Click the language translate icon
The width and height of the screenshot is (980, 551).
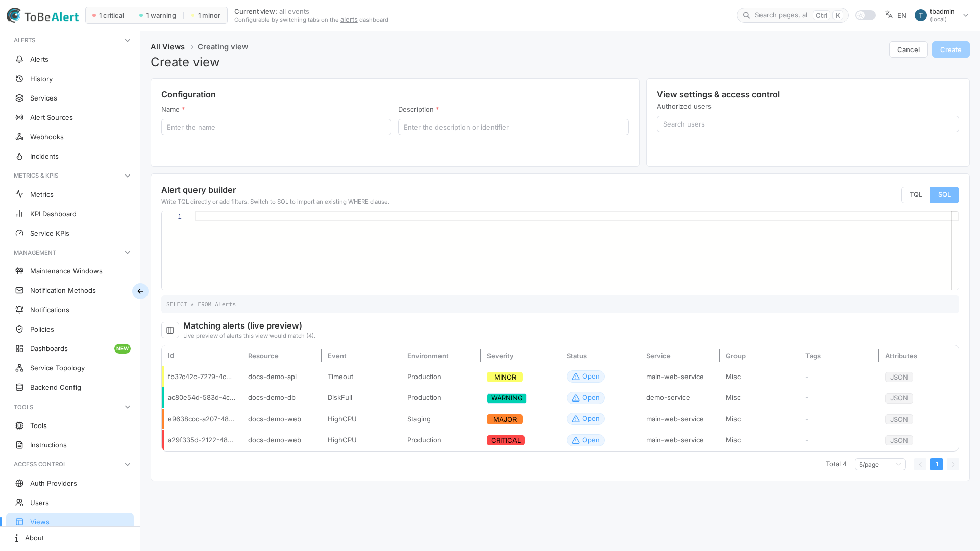[x=889, y=15]
